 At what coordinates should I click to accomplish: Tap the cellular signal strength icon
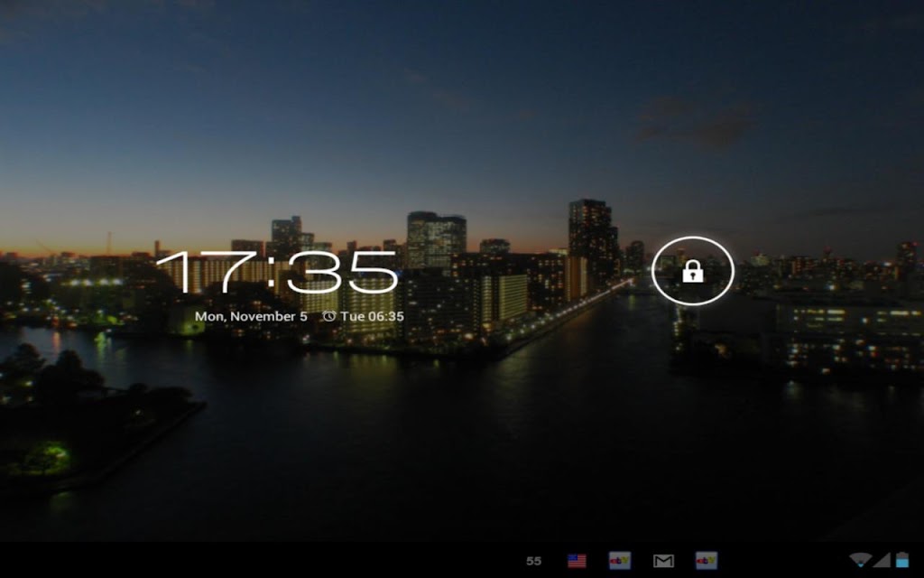coord(881,560)
